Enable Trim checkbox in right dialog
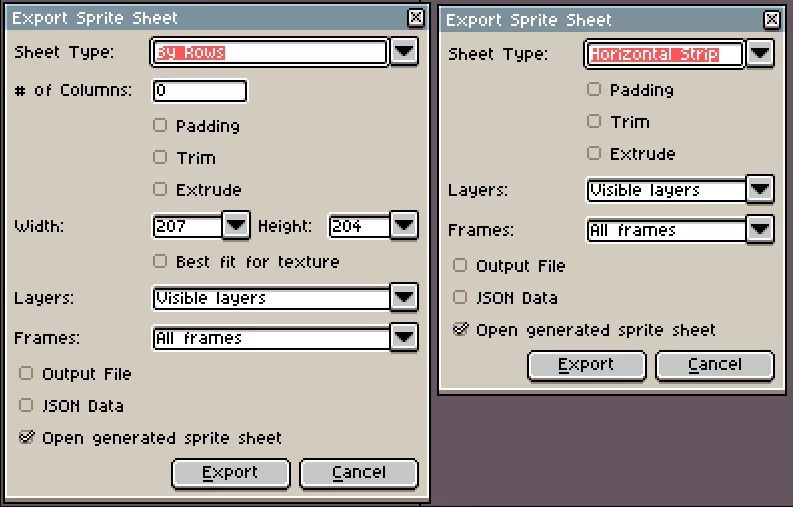The width and height of the screenshot is (793, 507). [x=594, y=121]
